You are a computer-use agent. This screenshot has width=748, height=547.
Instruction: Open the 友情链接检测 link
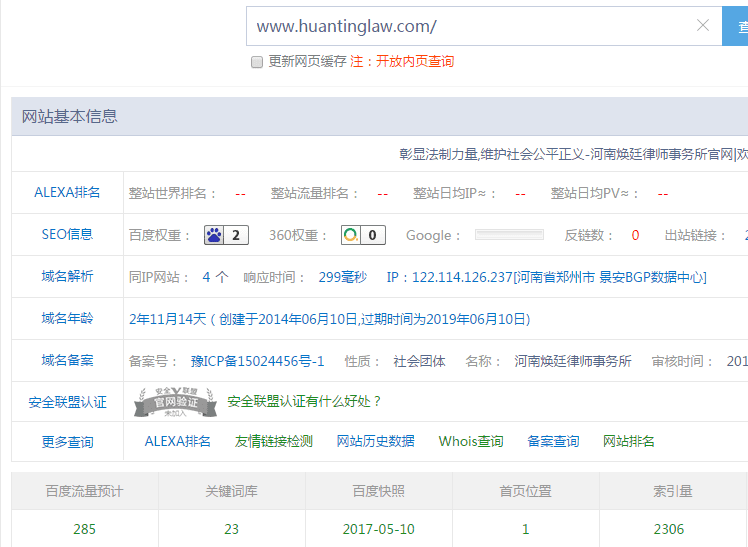coord(273,441)
